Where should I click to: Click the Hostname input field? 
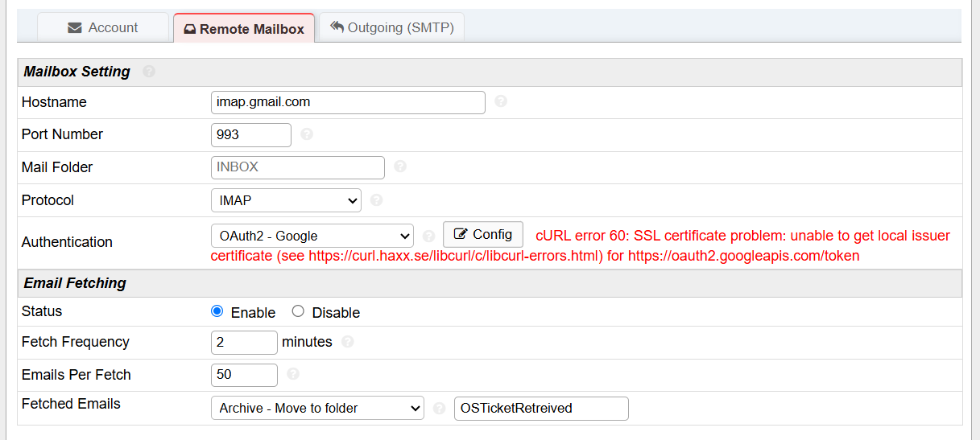348,102
